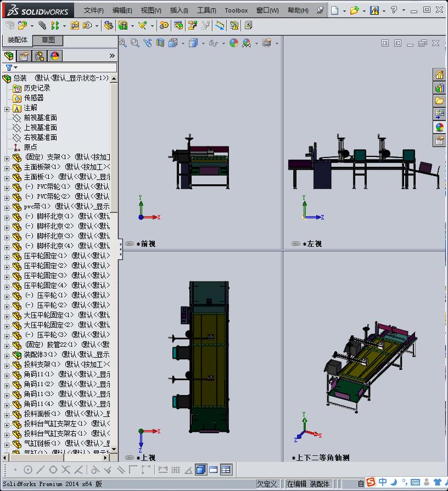Viewport: 448px width, 491px height.
Task: Open Design Library icon in task pane
Action: (x=439, y=88)
